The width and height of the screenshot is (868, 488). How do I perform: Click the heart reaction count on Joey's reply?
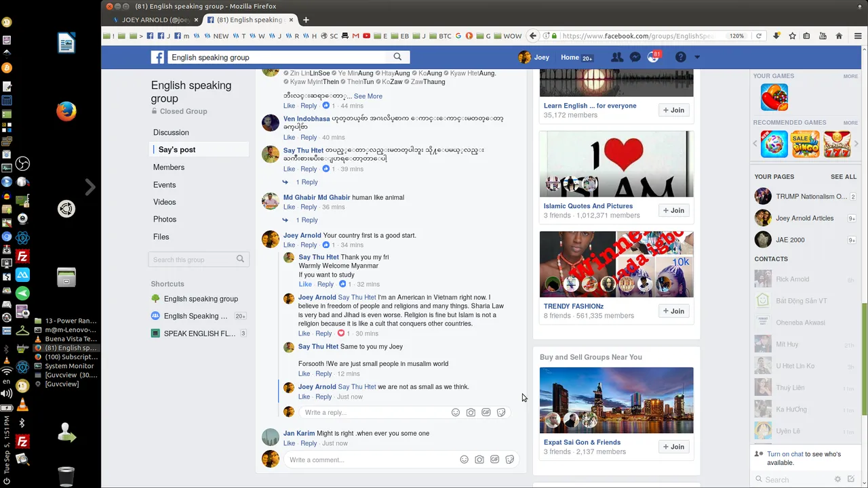pyautogui.click(x=344, y=333)
